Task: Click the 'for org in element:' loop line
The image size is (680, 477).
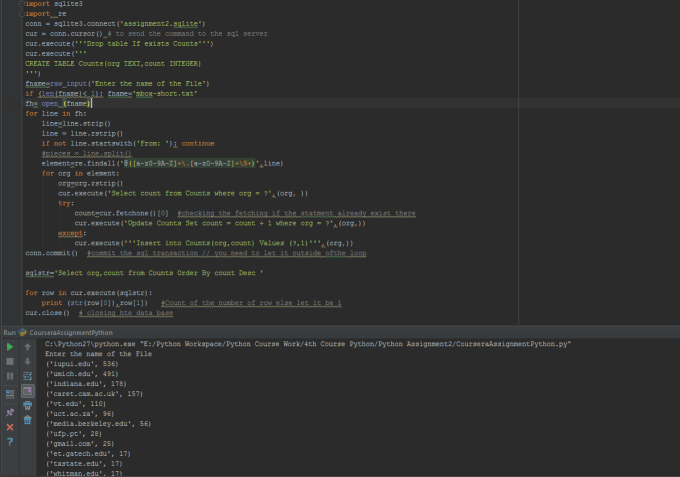Action: 80,173
